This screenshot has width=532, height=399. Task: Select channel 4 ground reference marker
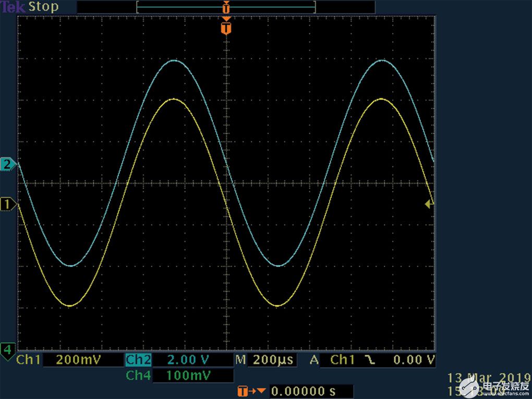click(7, 350)
